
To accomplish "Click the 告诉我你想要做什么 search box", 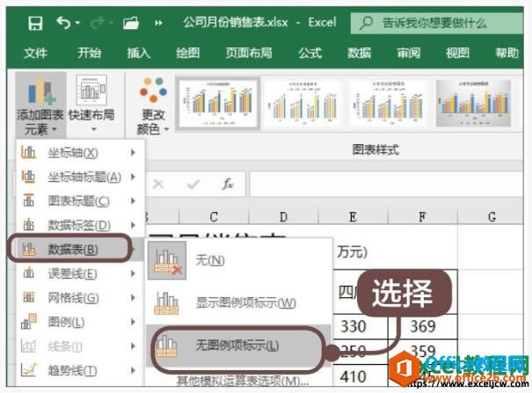I will click(437, 23).
